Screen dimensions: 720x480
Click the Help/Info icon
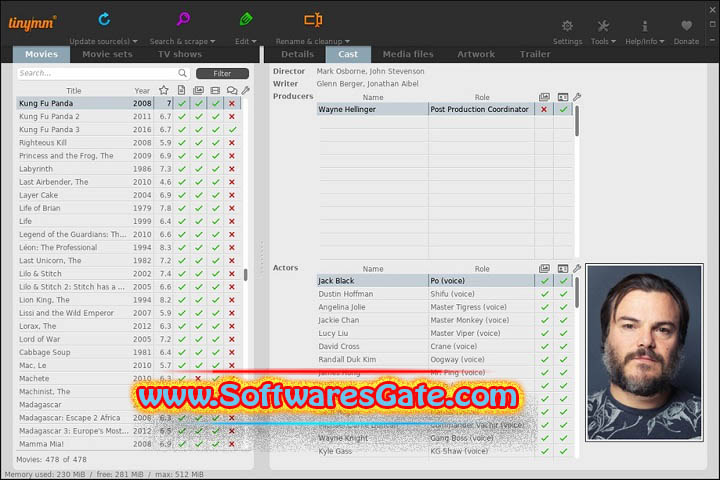(x=644, y=26)
